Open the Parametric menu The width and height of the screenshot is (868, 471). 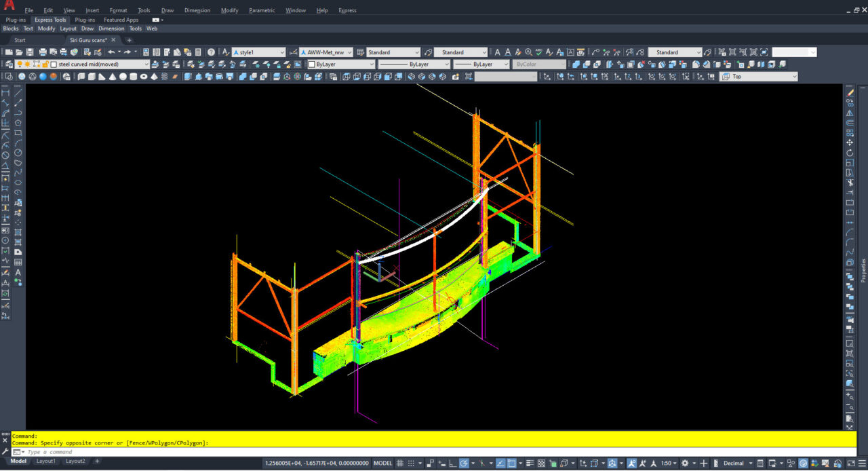click(262, 10)
